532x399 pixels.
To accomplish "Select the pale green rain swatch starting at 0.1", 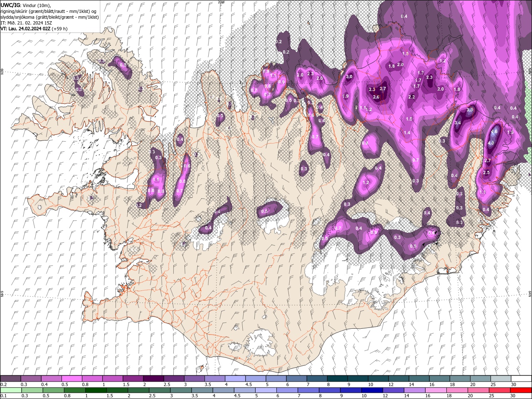I will [10, 390].
